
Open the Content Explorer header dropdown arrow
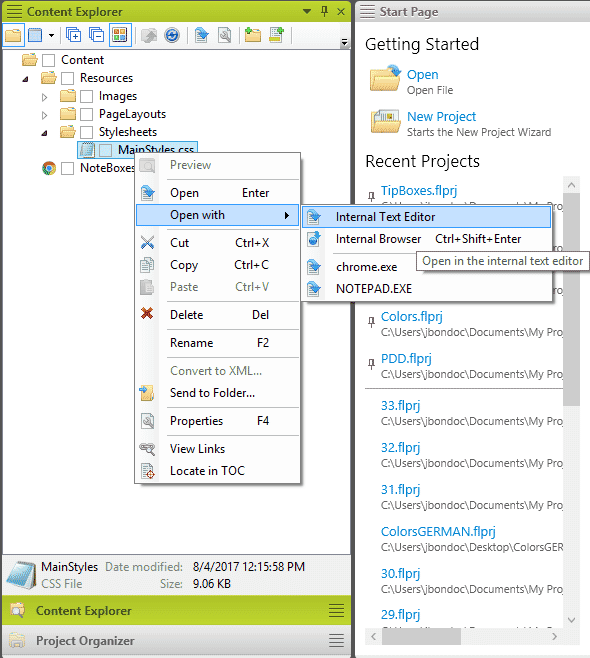point(307,11)
